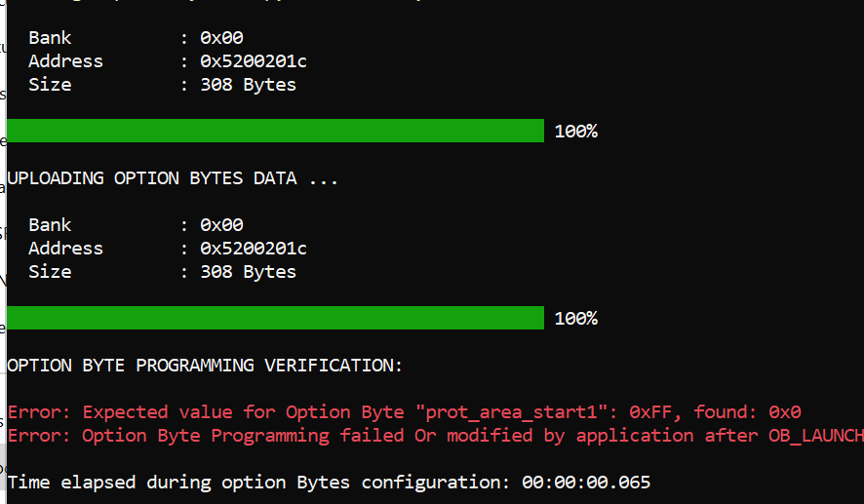Viewport: 864px width, 504px height.
Task: Click the Bank label above the first progress bar
Action: pos(50,38)
